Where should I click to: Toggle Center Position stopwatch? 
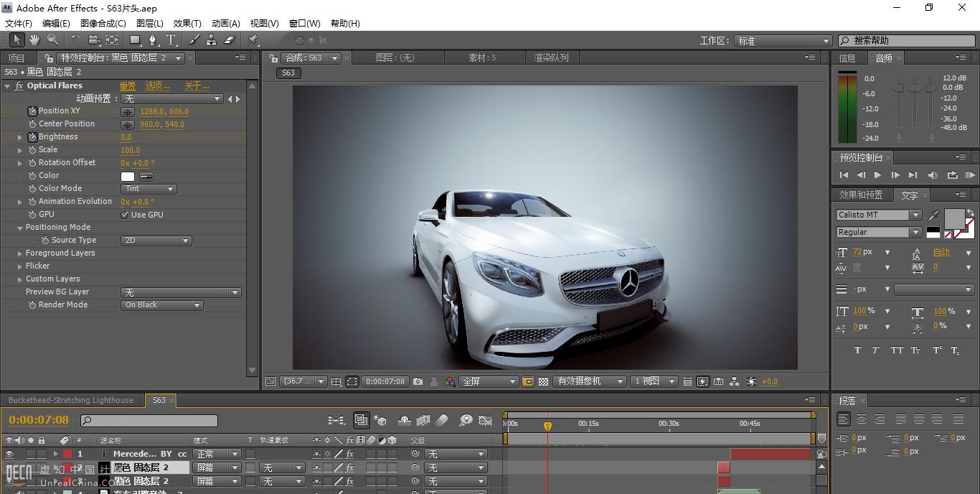pyautogui.click(x=32, y=124)
